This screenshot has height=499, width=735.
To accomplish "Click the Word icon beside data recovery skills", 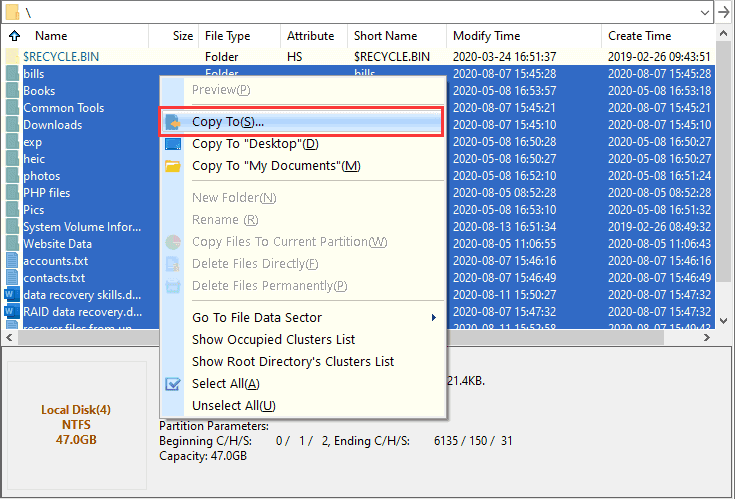I will point(12,295).
